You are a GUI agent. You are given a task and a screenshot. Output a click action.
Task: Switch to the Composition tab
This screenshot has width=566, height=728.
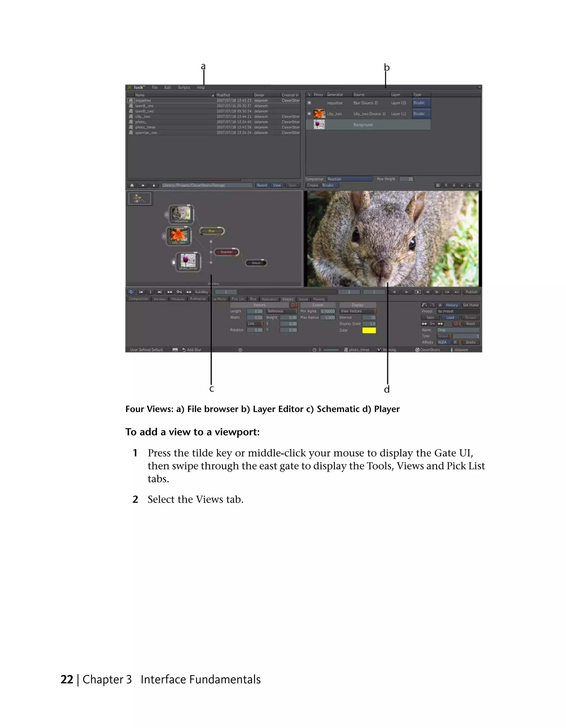pos(138,299)
